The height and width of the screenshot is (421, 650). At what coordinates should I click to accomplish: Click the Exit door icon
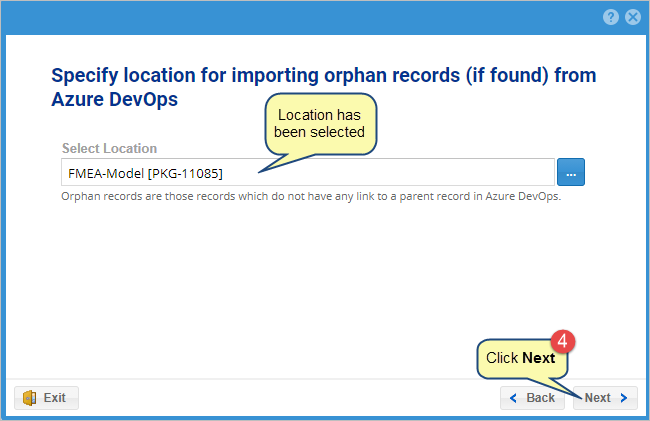[x=30, y=398]
